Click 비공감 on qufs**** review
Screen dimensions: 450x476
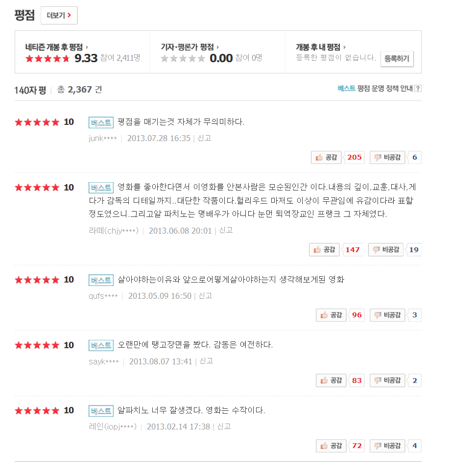(x=388, y=315)
